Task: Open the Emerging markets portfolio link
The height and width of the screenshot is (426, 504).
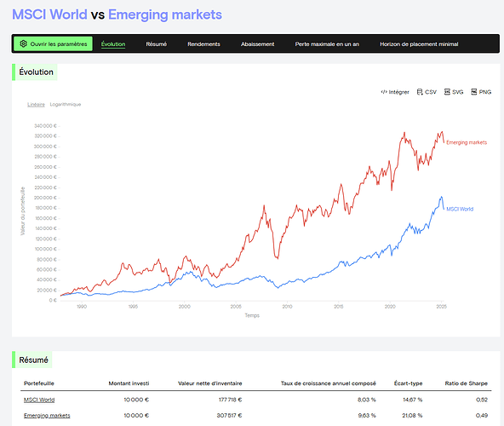Action: (x=47, y=416)
